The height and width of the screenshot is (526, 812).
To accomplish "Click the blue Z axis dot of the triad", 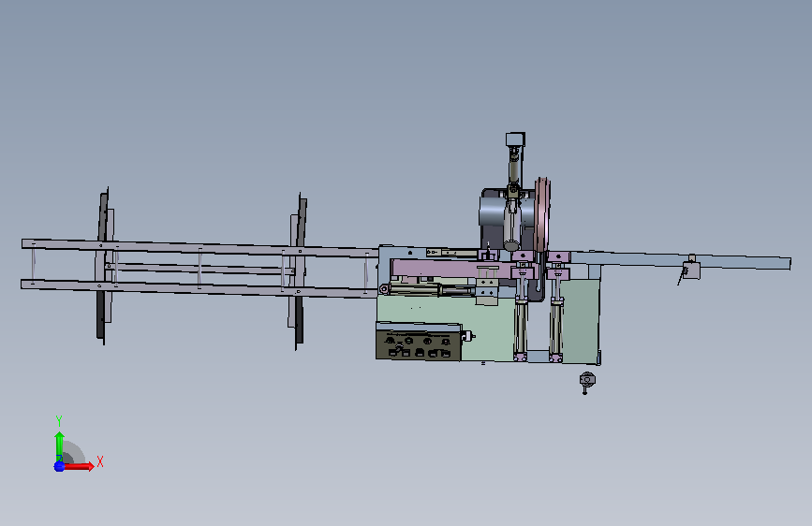I will point(59,466).
